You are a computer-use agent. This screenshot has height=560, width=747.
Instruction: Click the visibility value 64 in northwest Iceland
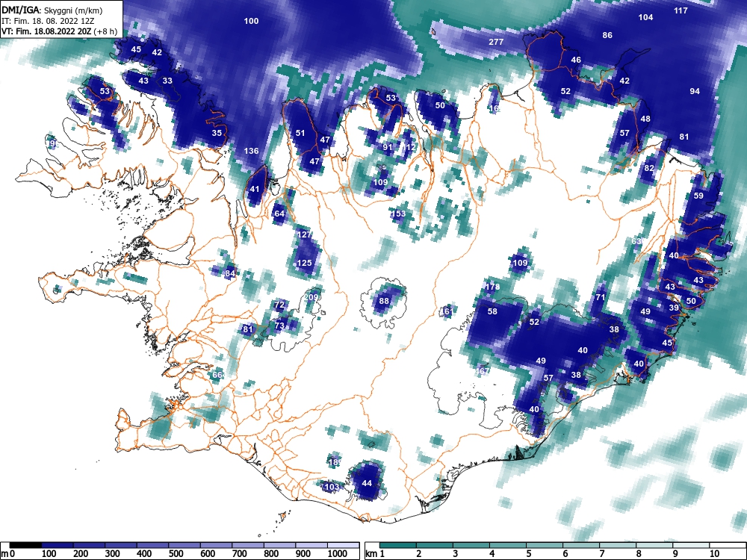279,214
